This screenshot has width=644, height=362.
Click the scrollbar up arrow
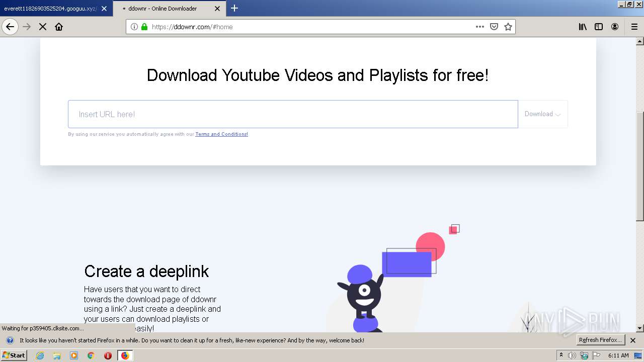(640, 41)
